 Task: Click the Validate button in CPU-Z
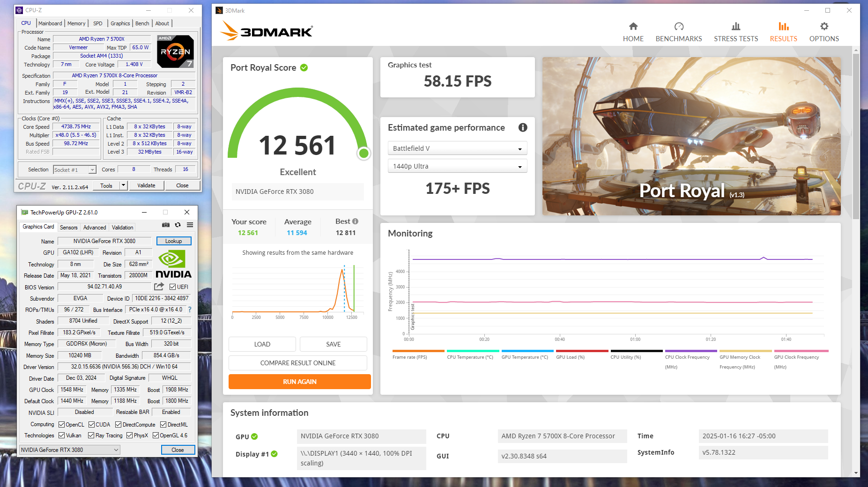click(146, 185)
